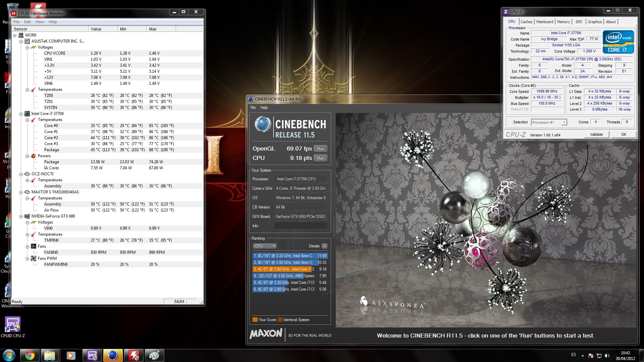The height and width of the screenshot is (362, 644).
Task: Collapse the Intel Core i7 3770K node
Action: coord(21,114)
